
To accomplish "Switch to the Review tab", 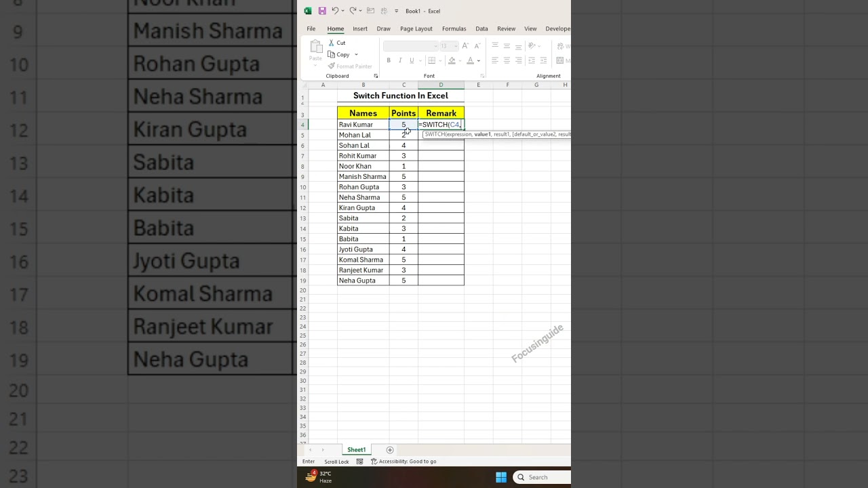I will click(x=507, y=28).
